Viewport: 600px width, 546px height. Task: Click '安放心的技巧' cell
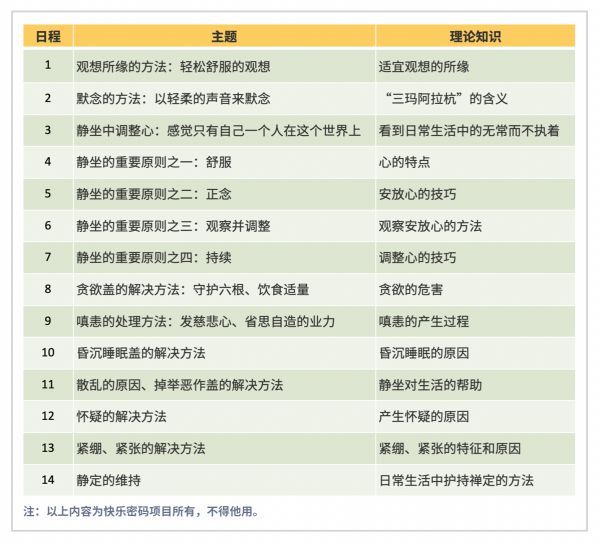click(475, 194)
